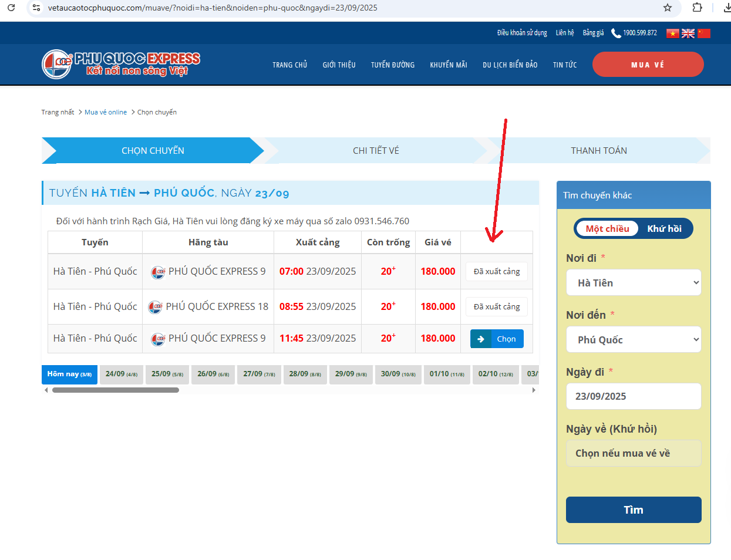This screenshot has height=560, width=731.
Task: Select the Khứ hồi round-trip option
Action: coord(664,228)
